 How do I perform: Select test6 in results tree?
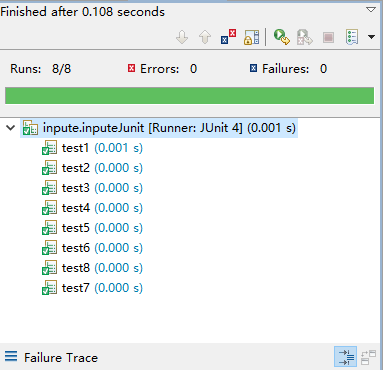coord(92,248)
